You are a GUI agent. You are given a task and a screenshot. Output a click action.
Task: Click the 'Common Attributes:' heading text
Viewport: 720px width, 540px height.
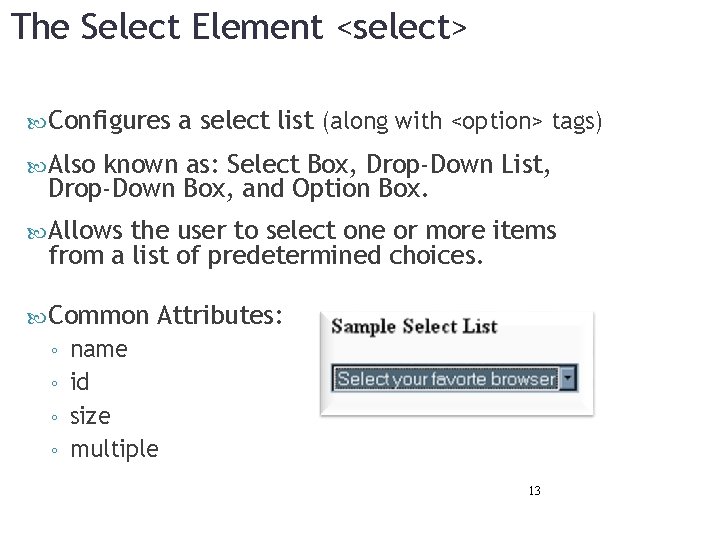coord(167,316)
